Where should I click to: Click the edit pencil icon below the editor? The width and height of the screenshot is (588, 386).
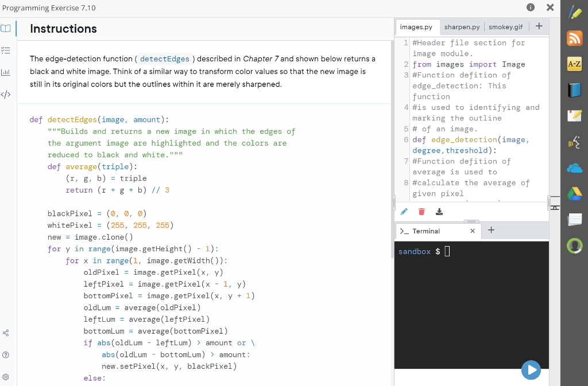404,211
